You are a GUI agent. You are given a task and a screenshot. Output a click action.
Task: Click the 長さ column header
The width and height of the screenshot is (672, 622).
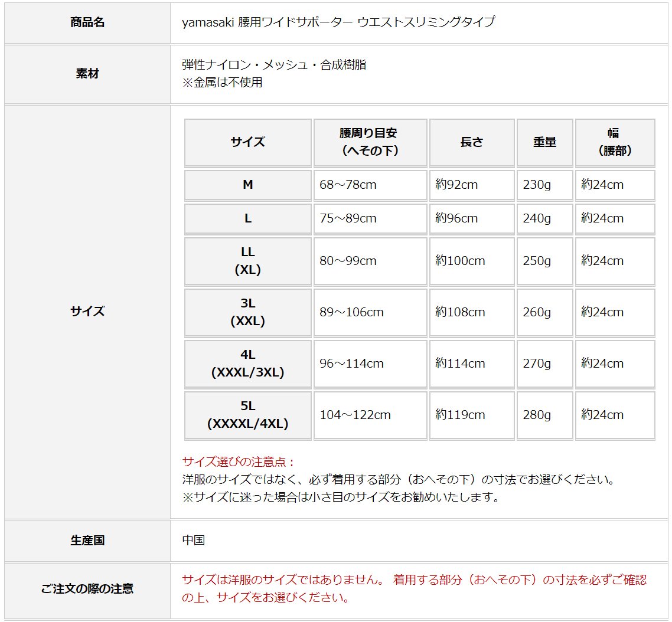[471, 142]
